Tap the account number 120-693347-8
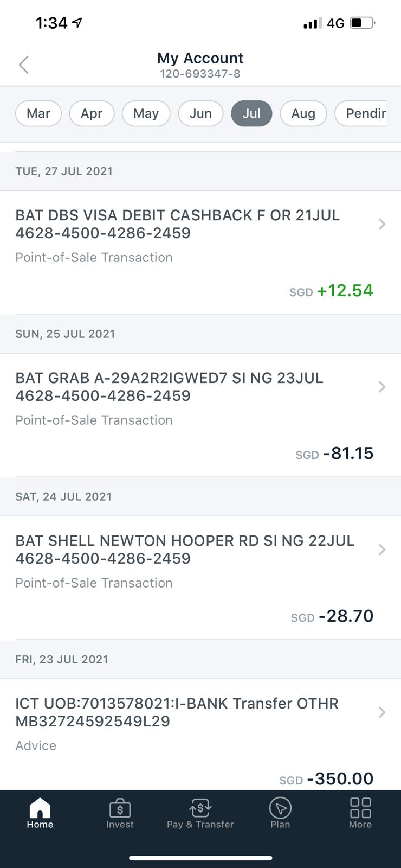The height and width of the screenshot is (868, 401). [x=200, y=74]
